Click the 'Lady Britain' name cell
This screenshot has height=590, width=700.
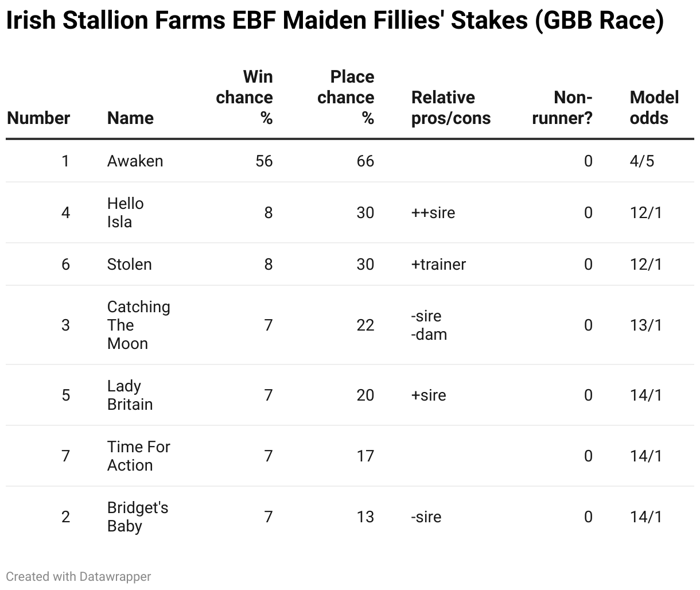click(130, 395)
